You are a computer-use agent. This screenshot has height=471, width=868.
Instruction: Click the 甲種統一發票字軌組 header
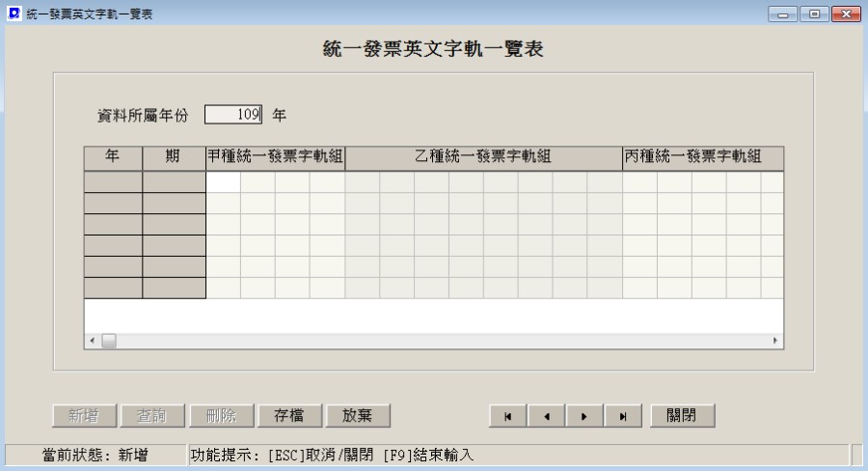click(x=275, y=158)
